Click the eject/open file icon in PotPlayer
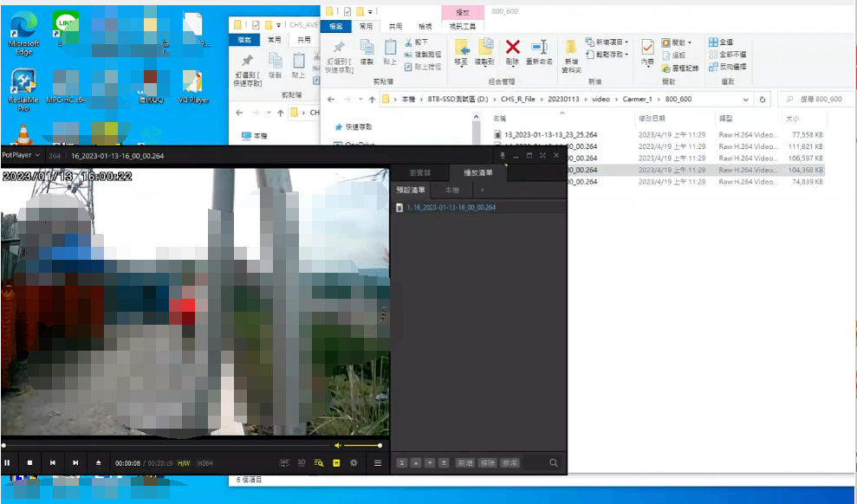Screen dimensions: 857x504 tap(99, 462)
